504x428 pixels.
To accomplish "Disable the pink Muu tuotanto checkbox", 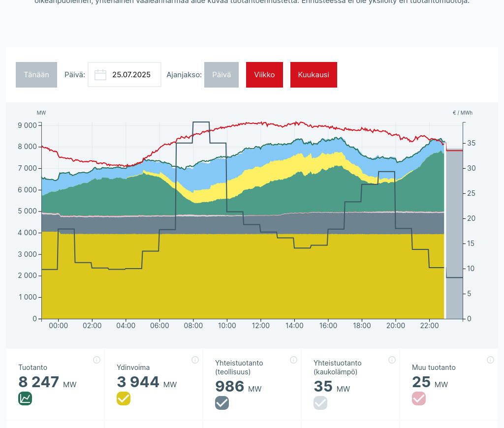I will point(419,398).
